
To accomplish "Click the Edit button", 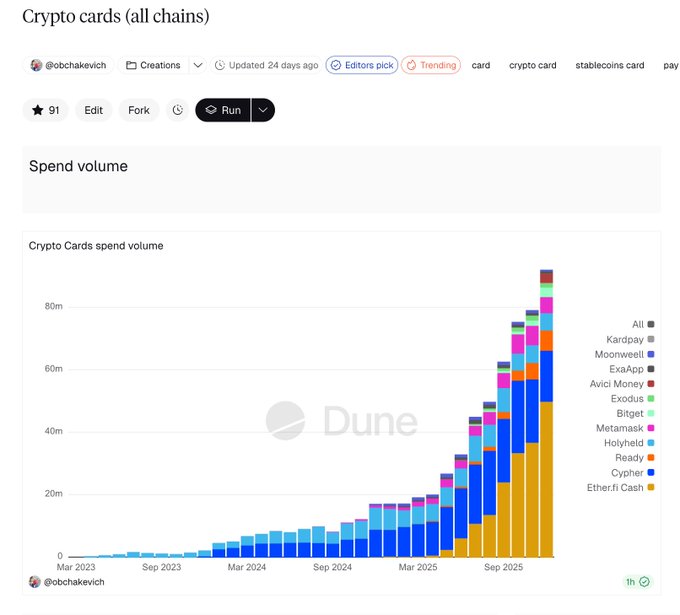I will tap(93, 110).
